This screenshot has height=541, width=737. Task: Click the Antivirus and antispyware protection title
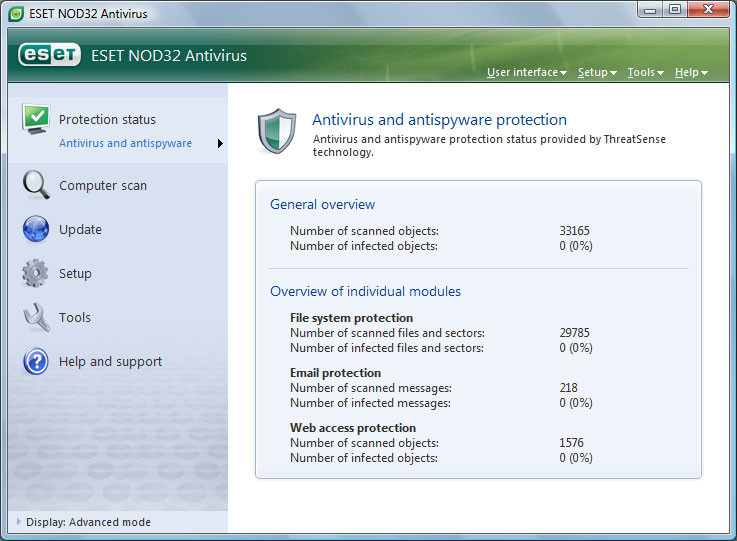439,120
